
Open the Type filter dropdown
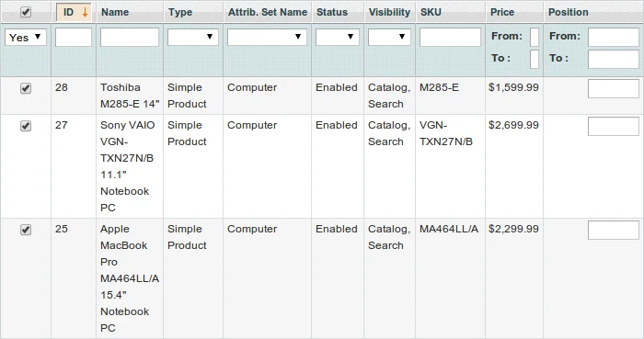pos(192,37)
